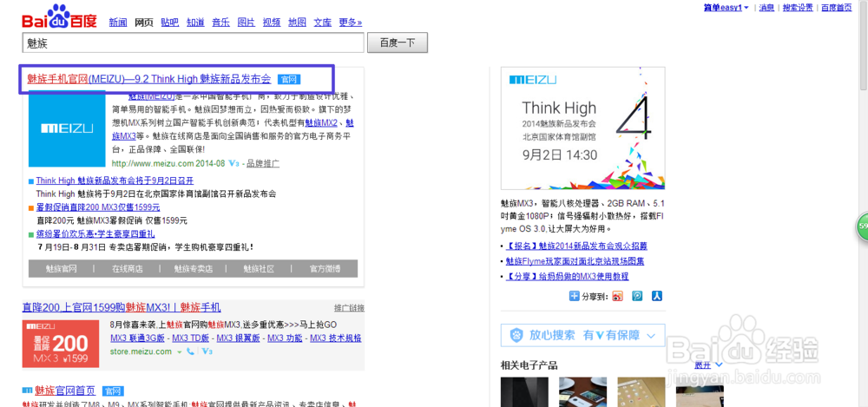This screenshot has width=868, height=407.
Task: Open 【分享】给妈妈做的MX3使用教程 link
Action: click(x=567, y=276)
